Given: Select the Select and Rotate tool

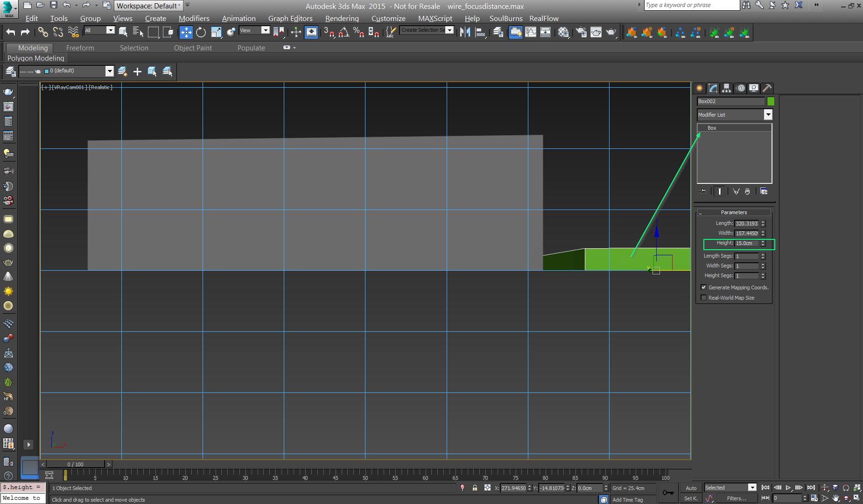Looking at the screenshot, I should [201, 32].
